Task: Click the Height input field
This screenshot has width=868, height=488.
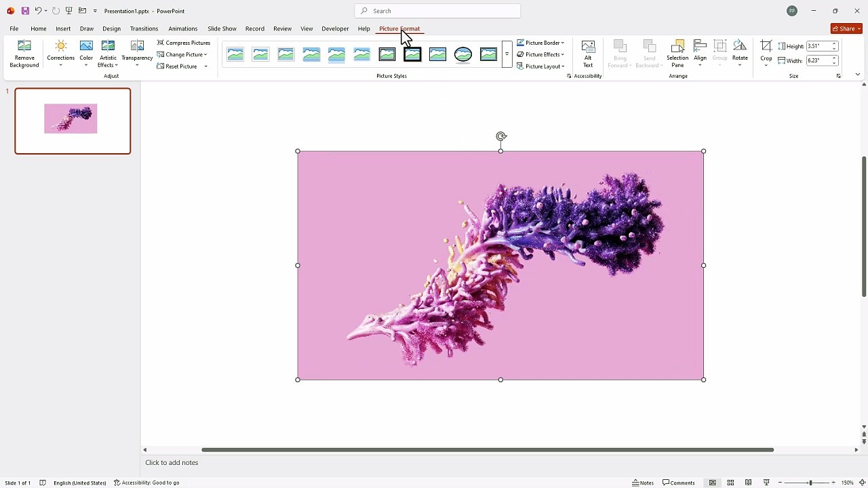Action: coord(818,46)
